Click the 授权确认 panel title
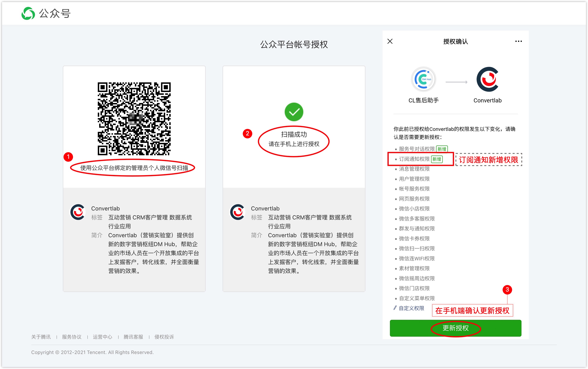 click(456, 42)
